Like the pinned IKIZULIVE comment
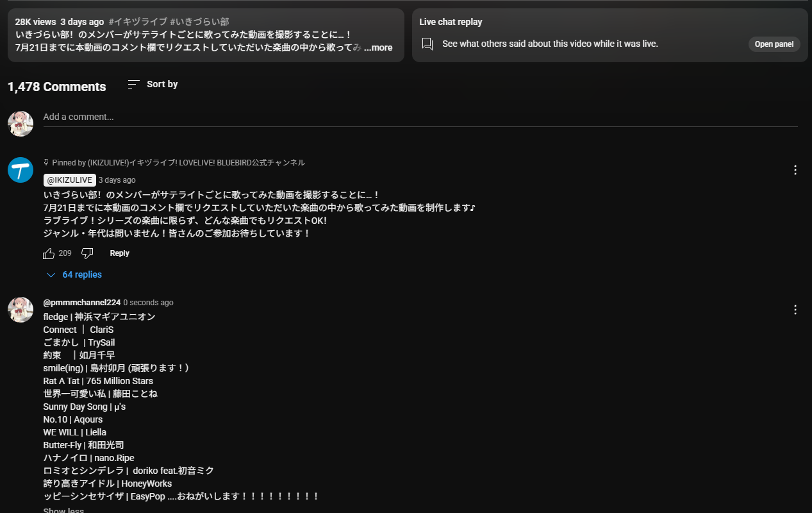This screenshot has width=812, height=513. point(49,253)
